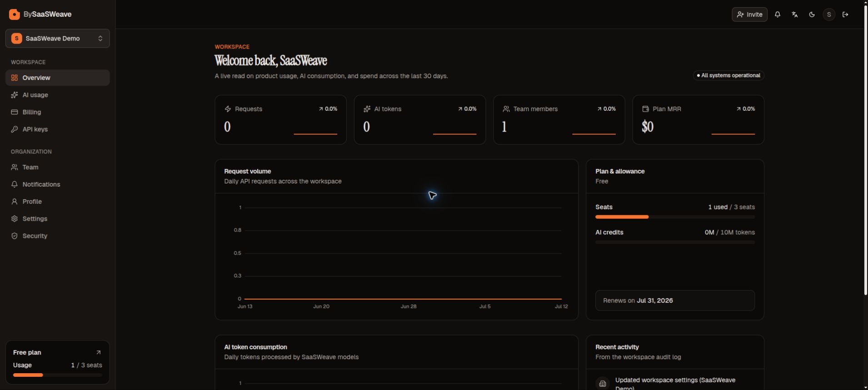Click the Requests 0.0% trend indicator
868x390 pixels.
pos(328,109)
